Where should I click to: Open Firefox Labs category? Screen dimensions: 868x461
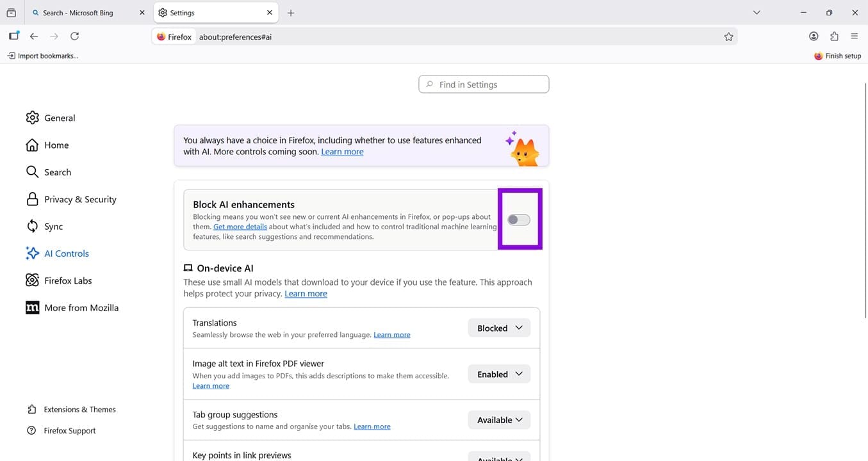point(58,280)
